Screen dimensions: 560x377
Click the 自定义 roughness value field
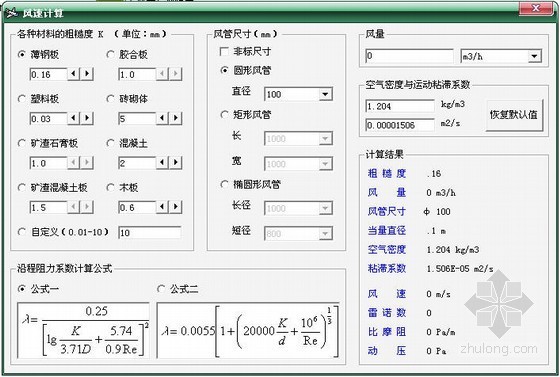coord(150,233)
